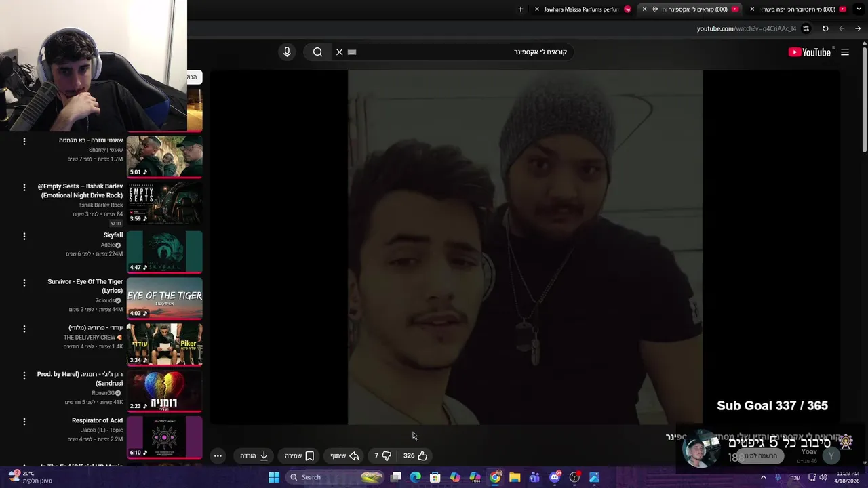This screenshot has width=868, height=488.
Task: Start voice search with the microphone icon
Action: [287, 52]
